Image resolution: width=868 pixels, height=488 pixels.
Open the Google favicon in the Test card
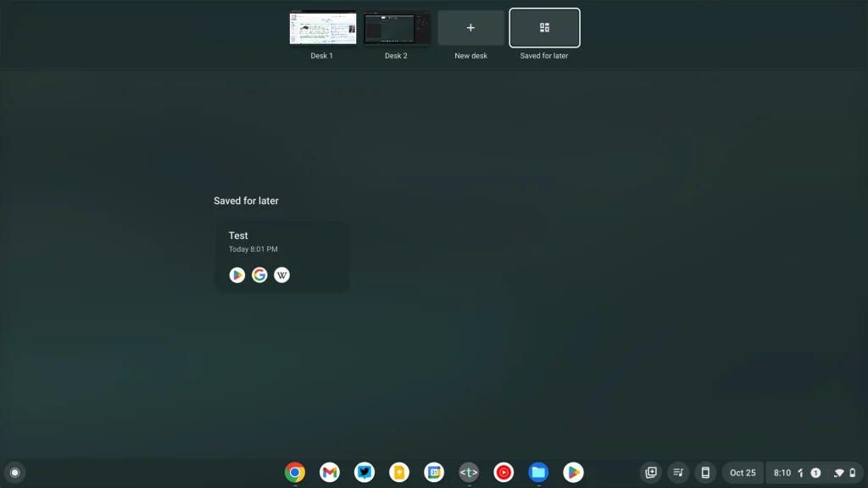coord(259,274)
